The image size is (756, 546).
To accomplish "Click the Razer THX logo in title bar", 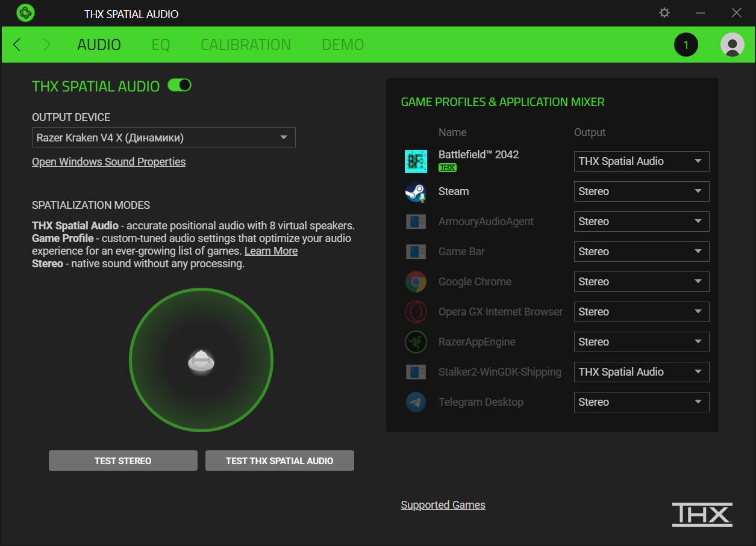I will [25, 13].
